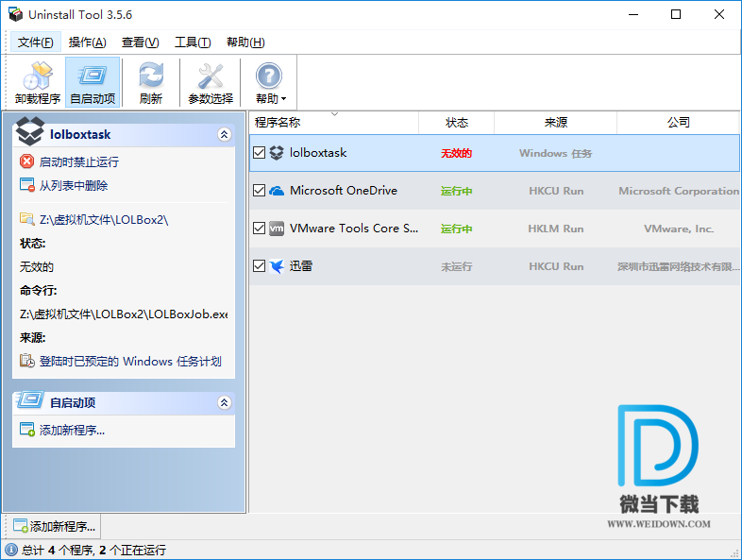The height and width of the screenshot is (560, 742).
Task: Open the 查看(V) menu
Action: [x=140, y=42]
